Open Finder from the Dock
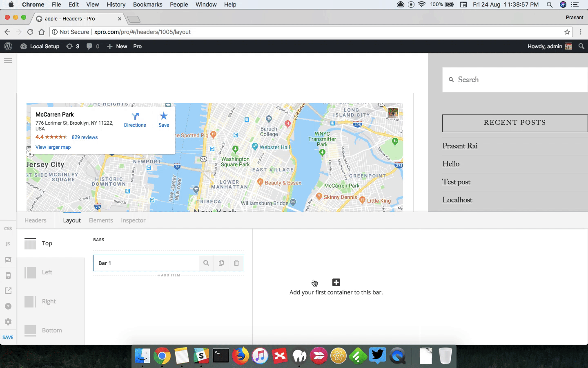This screenshot has height=368, width=588. (x=143, y=356)
